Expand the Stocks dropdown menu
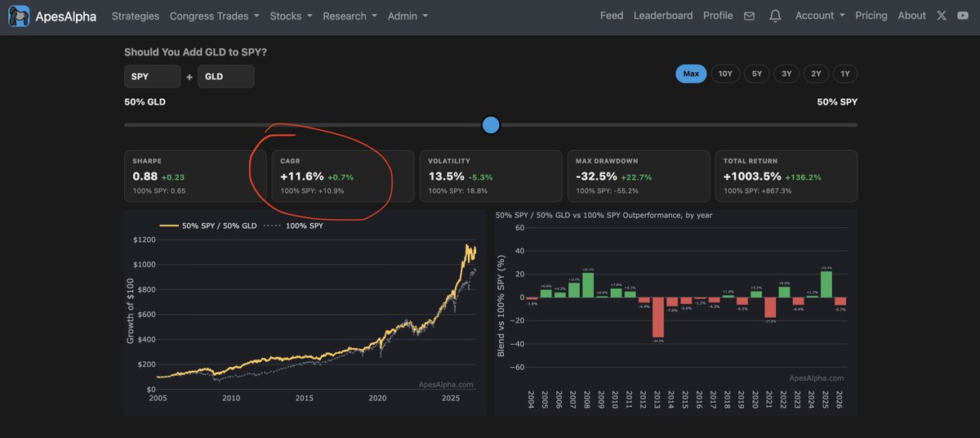Screen dimensions: 980x438 [291, 16]
